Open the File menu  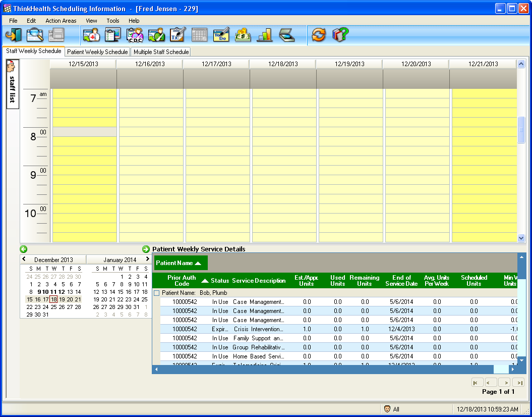[x=13, y=21]
